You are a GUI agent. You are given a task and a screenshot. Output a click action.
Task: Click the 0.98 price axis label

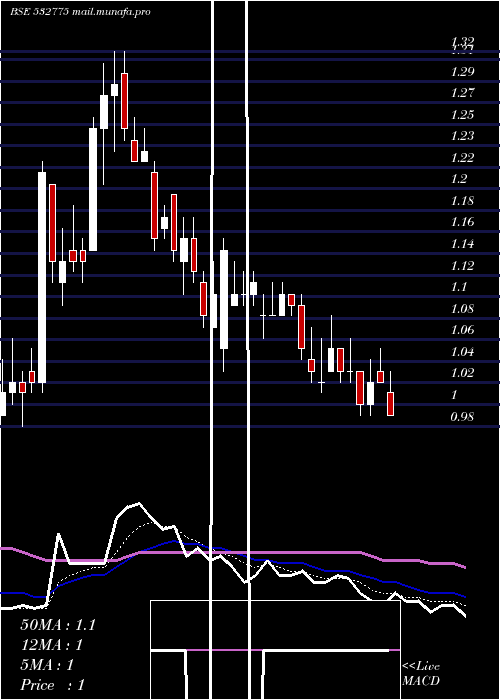click(462, 417)
